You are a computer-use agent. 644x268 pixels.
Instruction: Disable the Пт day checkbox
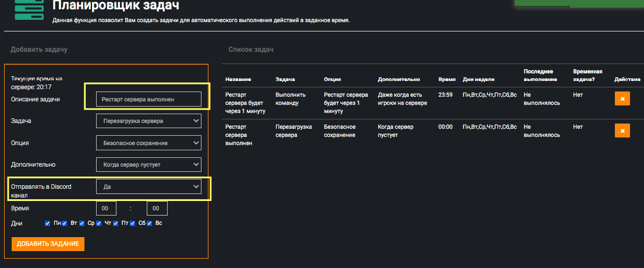(116, 223)
